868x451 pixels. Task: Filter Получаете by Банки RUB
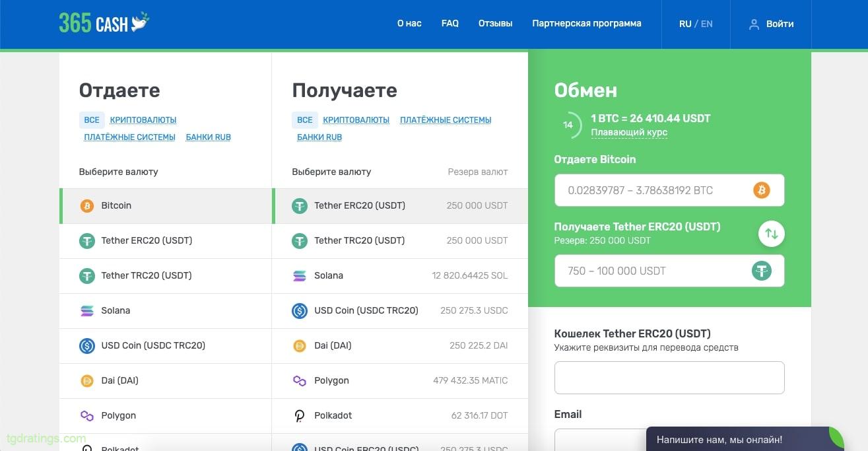pos(319,137)
